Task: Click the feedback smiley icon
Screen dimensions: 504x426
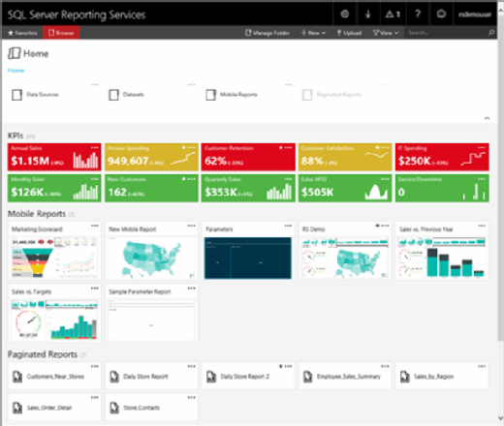Action: [x=441, y=14]
